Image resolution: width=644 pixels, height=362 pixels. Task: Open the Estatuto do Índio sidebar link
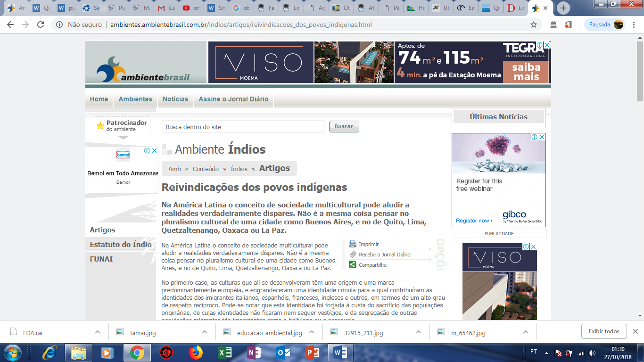pos(121,245)
